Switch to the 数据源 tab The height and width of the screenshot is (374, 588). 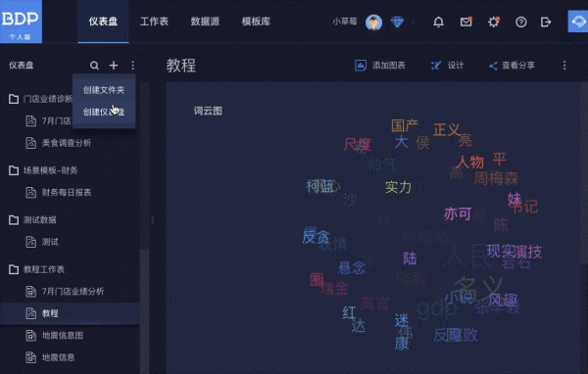tap(205, 22)
